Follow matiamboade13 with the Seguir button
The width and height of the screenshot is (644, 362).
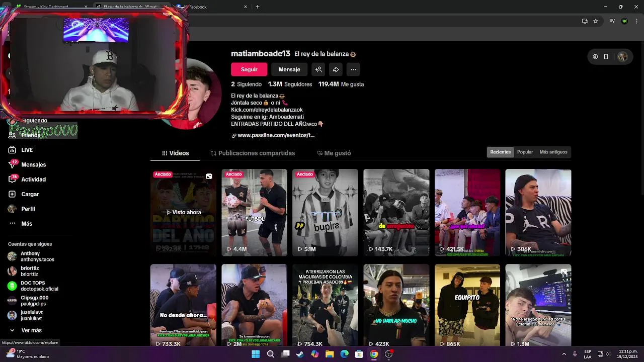249,69
